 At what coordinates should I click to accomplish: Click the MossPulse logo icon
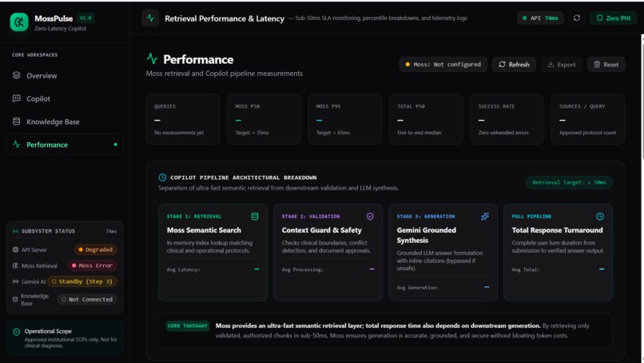19,22
